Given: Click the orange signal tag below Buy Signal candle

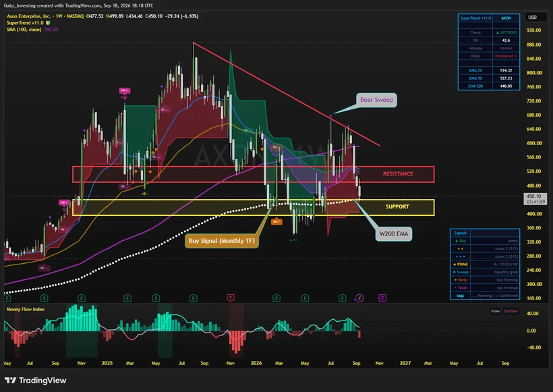Looking at the screenshot, I should point(276,221).
